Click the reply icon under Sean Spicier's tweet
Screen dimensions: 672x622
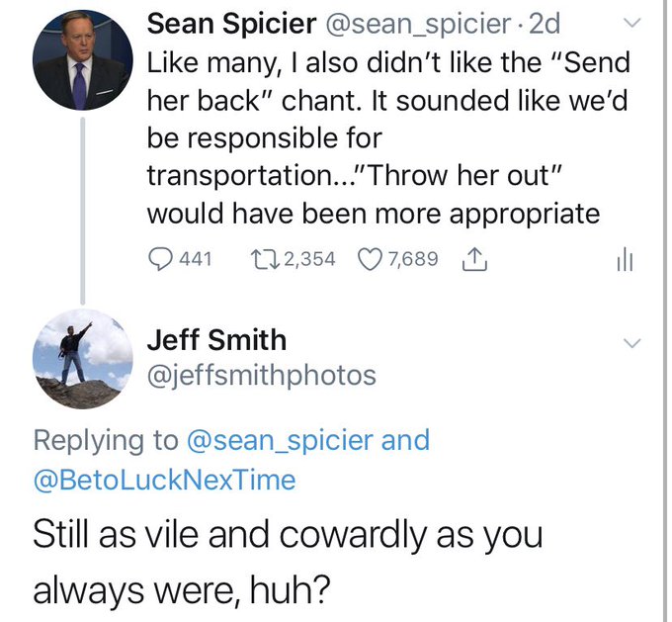160,259
